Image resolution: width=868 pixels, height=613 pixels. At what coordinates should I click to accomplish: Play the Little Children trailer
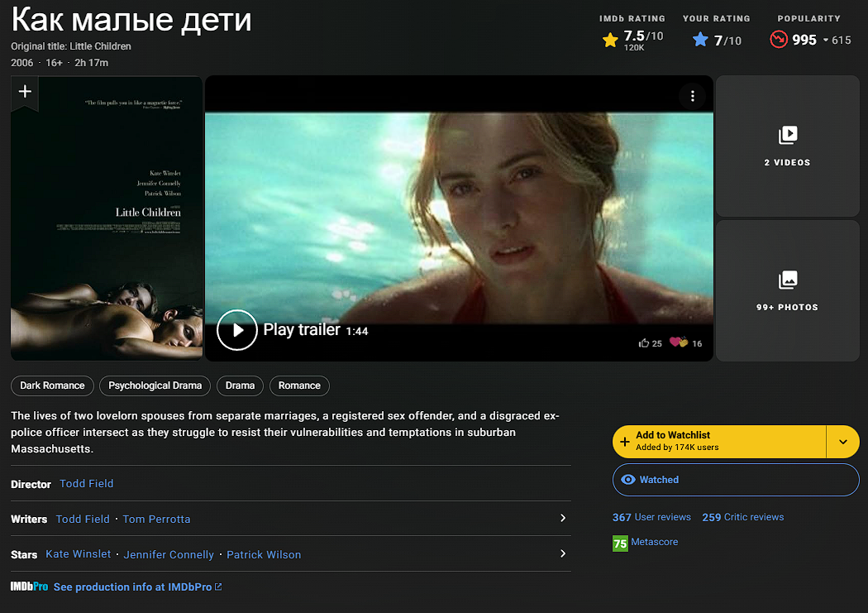(237, 330)
